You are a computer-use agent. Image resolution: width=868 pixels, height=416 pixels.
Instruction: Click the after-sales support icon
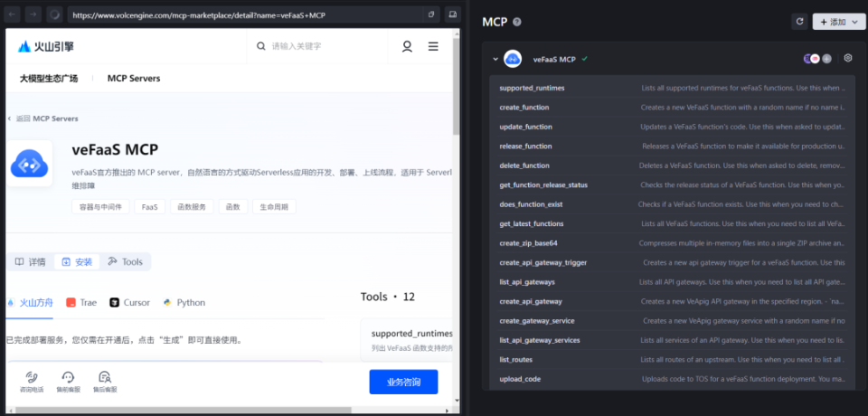(105, 382)
